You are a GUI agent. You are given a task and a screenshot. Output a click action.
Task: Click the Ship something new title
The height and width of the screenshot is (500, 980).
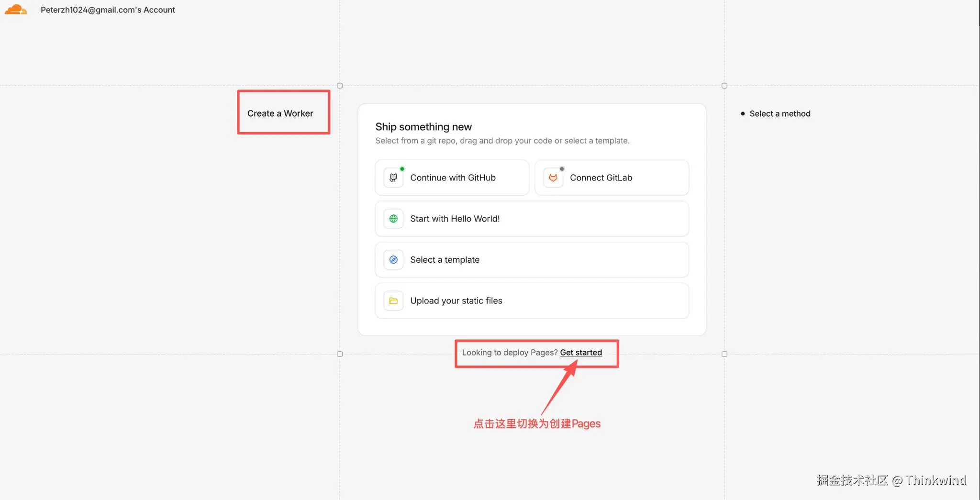(423, 127)
